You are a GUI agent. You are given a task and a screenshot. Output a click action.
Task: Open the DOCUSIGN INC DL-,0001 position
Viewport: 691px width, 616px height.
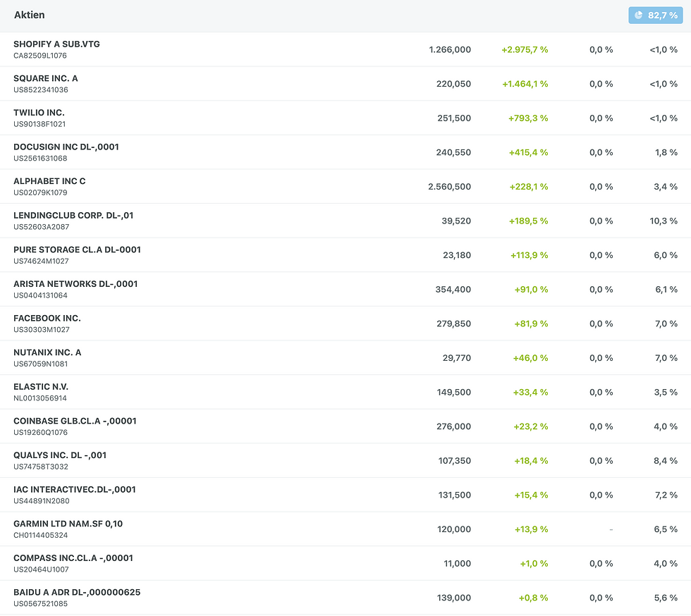point(345,152)
